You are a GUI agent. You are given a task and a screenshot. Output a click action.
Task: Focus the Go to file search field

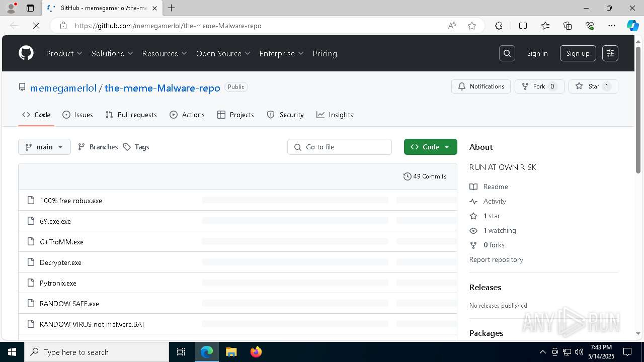340,147
